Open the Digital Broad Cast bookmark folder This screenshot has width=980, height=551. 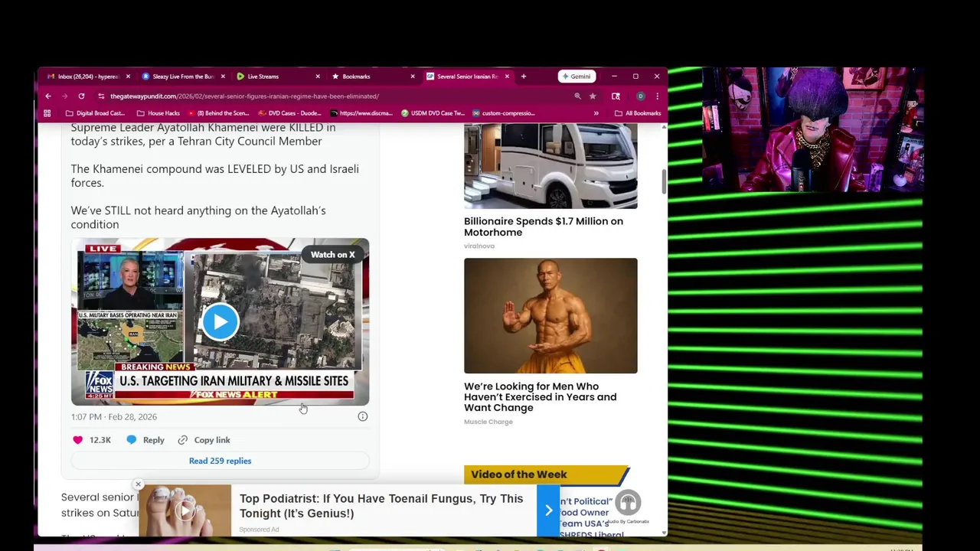coord(95,113)
